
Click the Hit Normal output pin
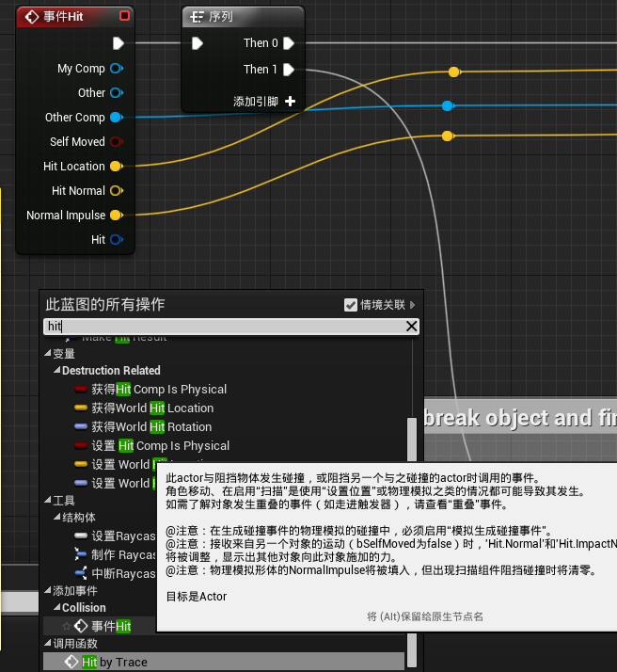point(117,190)
